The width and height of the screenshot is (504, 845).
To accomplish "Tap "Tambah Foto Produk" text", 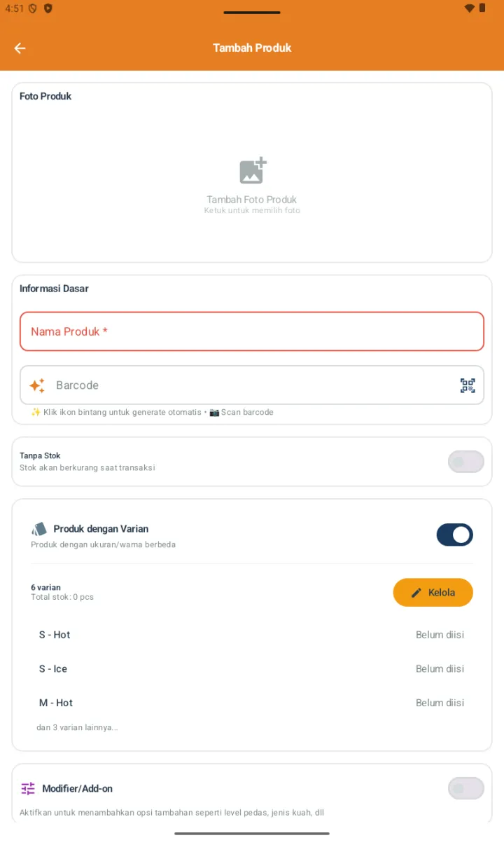I will pyautogui.click(x=252, y=200).
